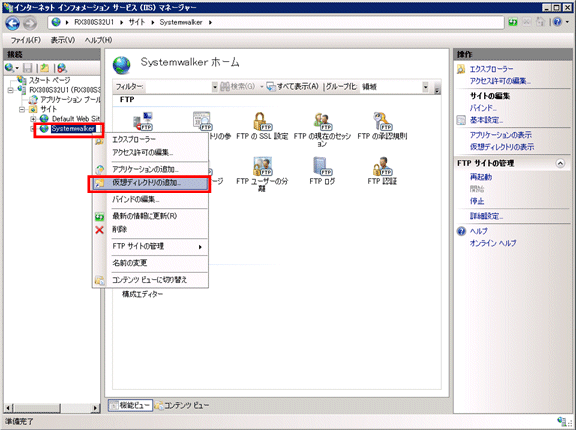576x430 pixels.
Task: Switch to the コンテンツ ビュー tab
Action: coord(182,405)
